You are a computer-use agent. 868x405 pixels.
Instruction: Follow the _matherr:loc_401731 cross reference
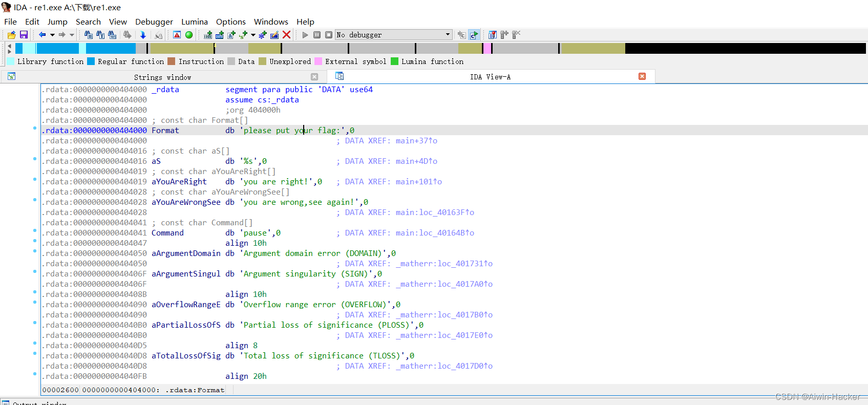(x=444, y=264)
